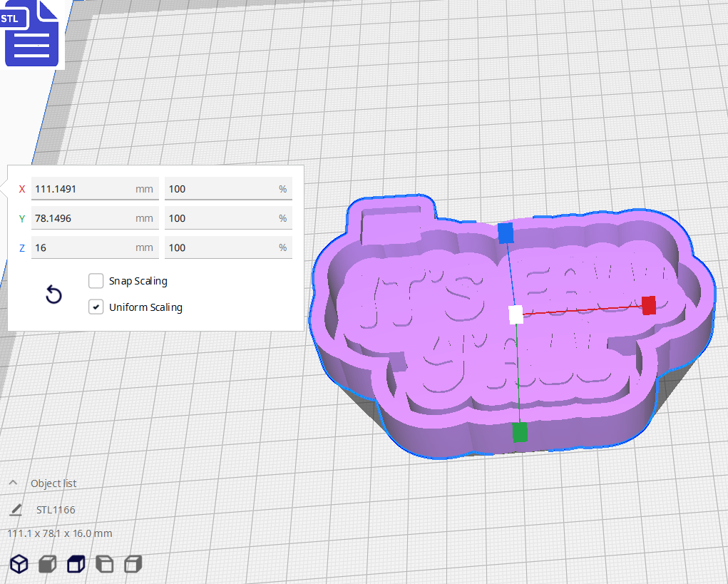Enable the Snap Scaling checkbox
Screen dimensions: 728x584
96,280
